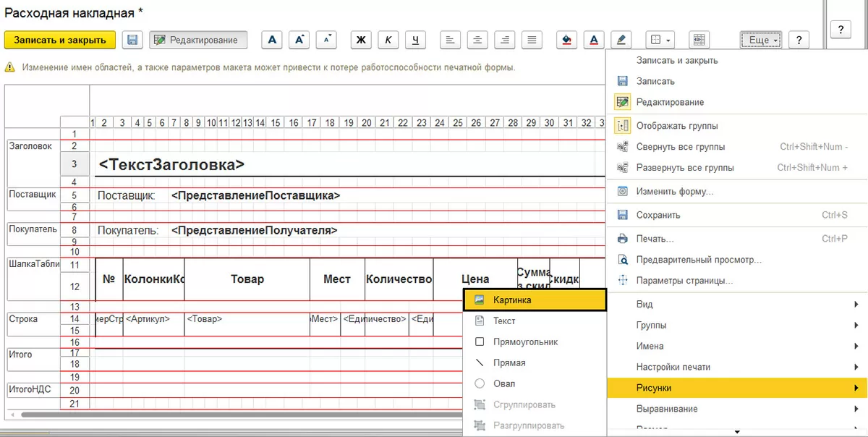Click the ТекстЗаголовка cell in the template
The height and width of the screenshot is (437, 868).
tap(171, 165)
